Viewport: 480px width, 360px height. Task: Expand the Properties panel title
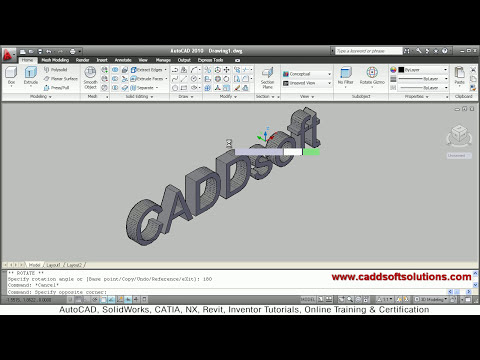[417, 97]
